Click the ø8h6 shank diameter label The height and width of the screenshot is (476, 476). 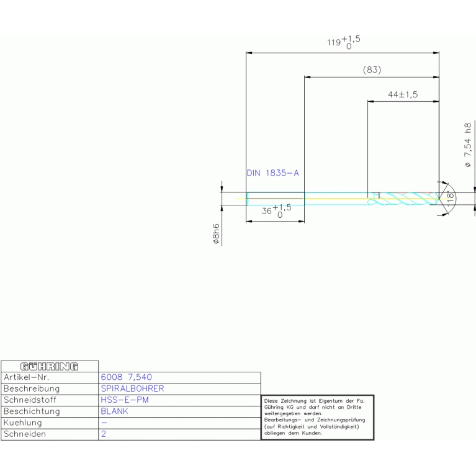click(216, 235)
